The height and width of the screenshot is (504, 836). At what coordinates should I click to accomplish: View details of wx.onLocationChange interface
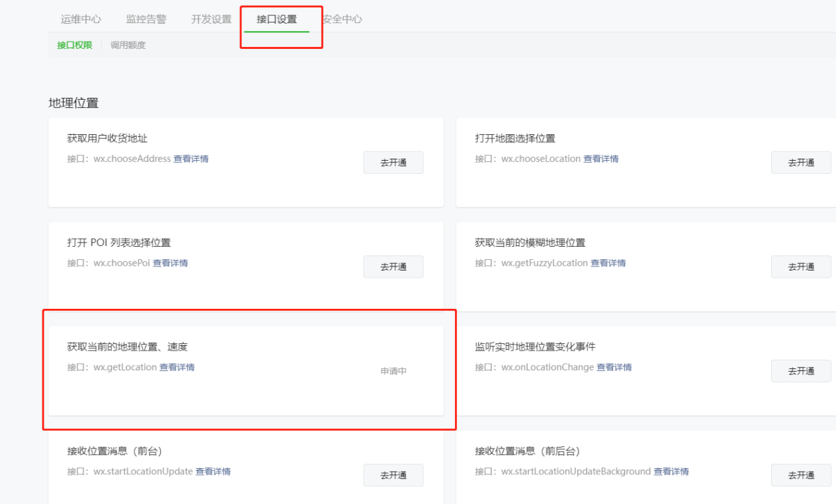pos(614,367)
